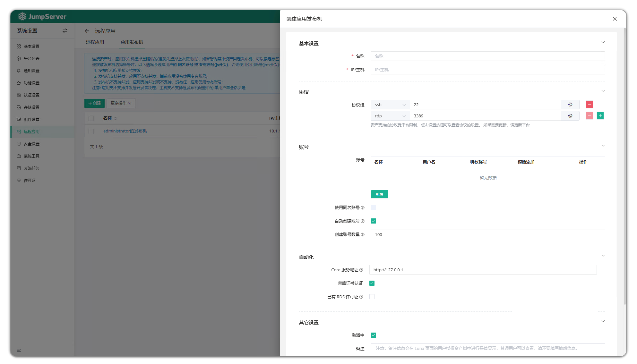Viewport: 637px width, 364px height.
Task: Sort table by 名称 column
Action: 115,119
